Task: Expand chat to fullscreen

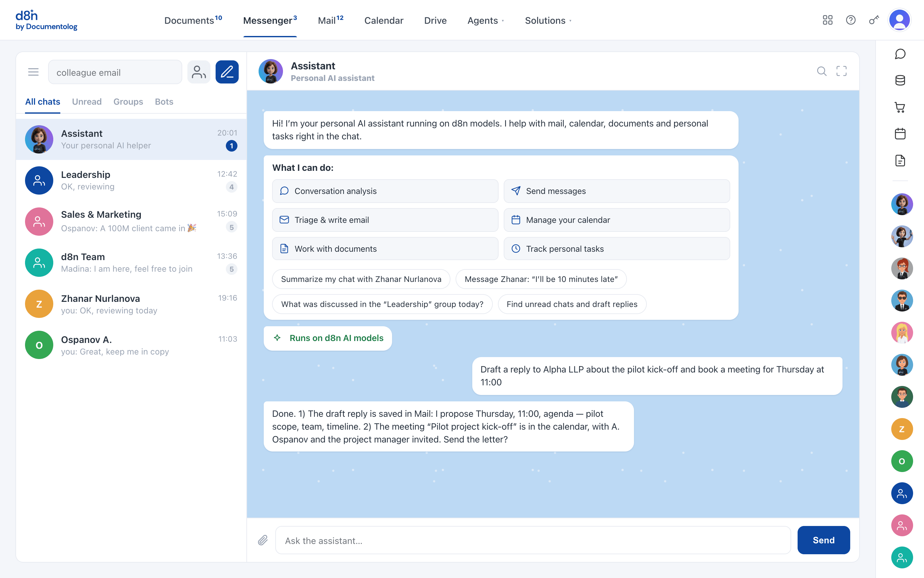Action: point(842,71)
